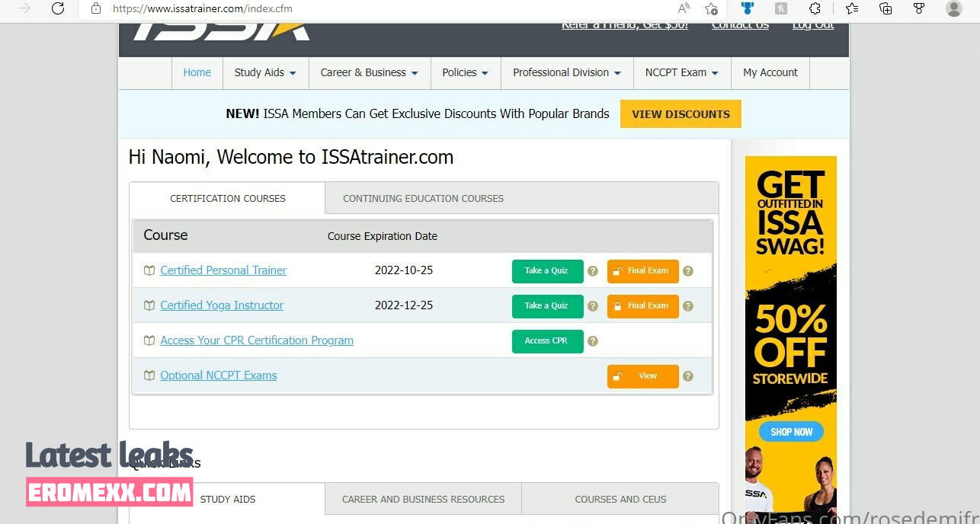Click the Log Out link
The image size is (980, 524).
813,26
